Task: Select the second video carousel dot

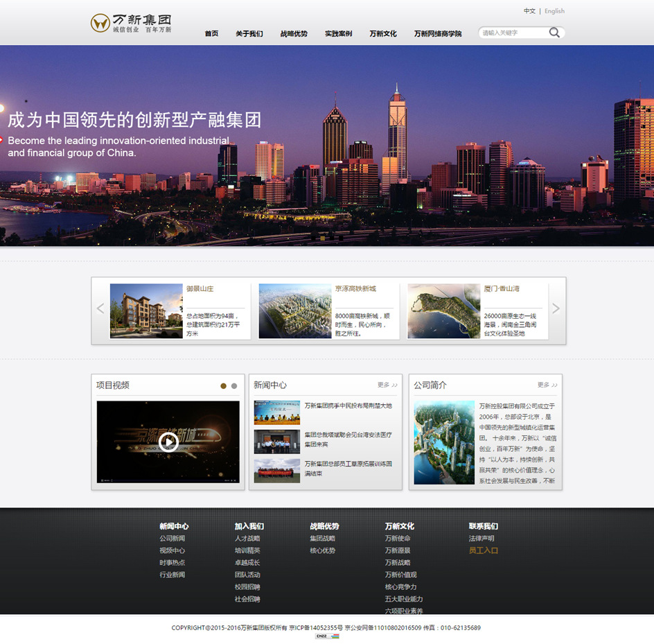Action: click(x=233, y=384)
